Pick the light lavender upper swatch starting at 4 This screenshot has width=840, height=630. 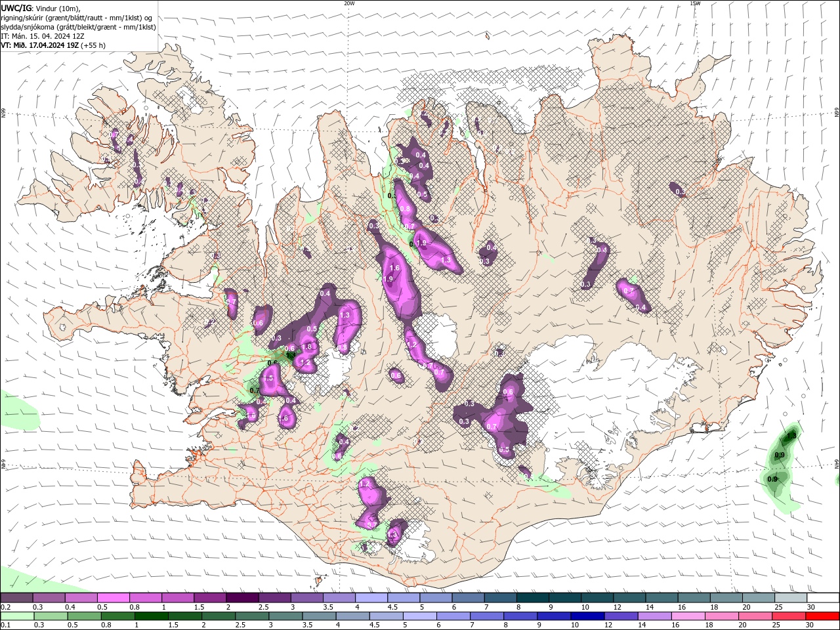coord(371,598)
